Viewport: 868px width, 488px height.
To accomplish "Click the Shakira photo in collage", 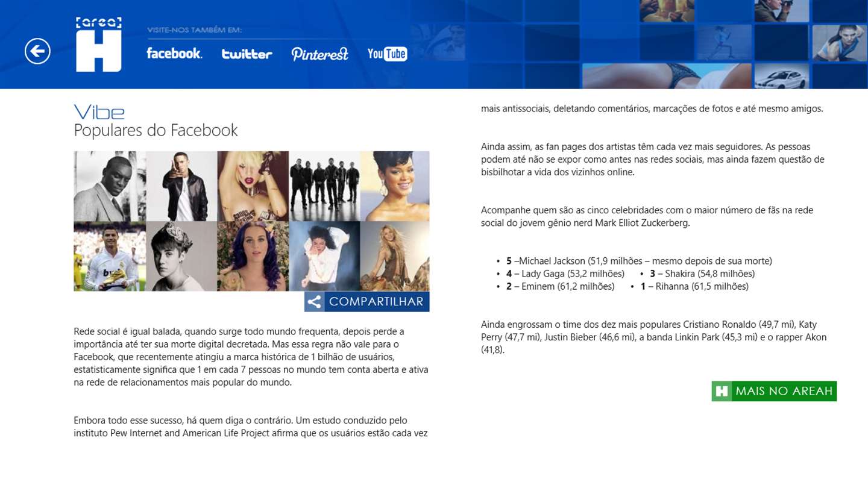I will tap(395, 256).
